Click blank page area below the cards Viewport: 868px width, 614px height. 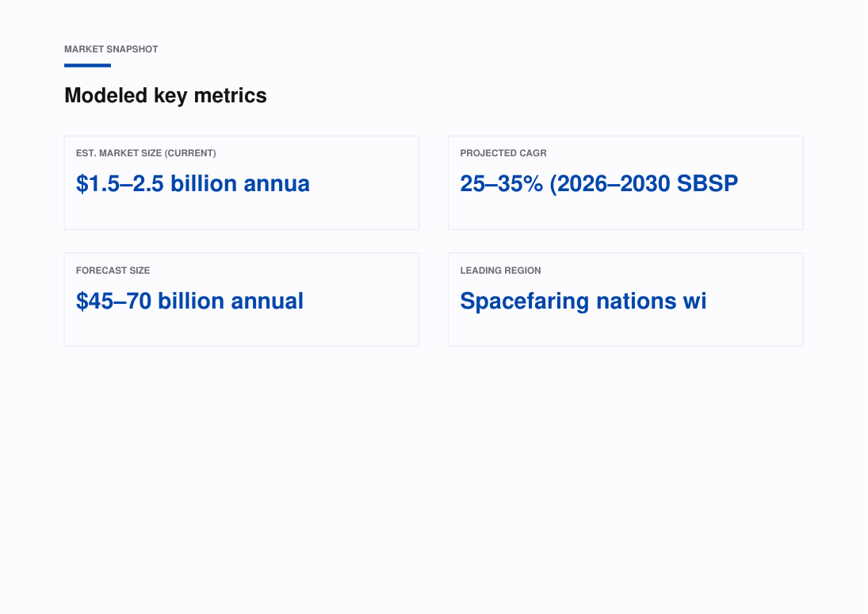pos(434,477)
